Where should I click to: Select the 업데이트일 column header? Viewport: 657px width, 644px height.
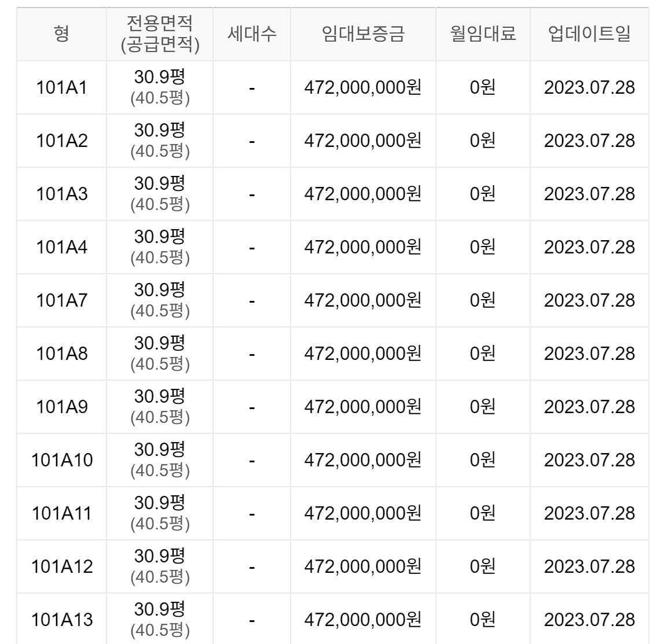click(x=589, y=34)
